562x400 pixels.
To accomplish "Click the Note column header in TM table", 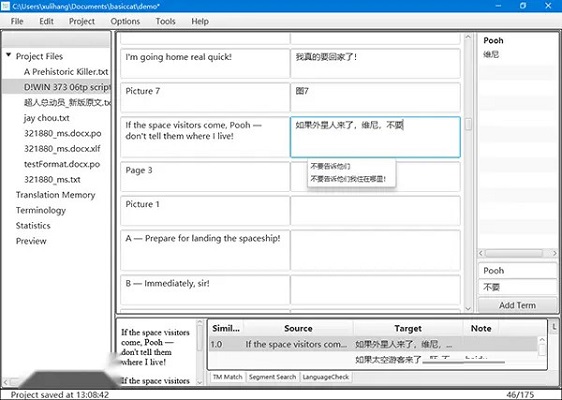I will [481, 328].
